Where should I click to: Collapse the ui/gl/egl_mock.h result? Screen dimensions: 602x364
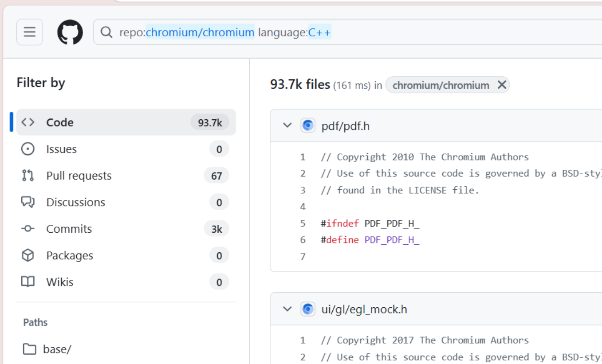point(287,309)
